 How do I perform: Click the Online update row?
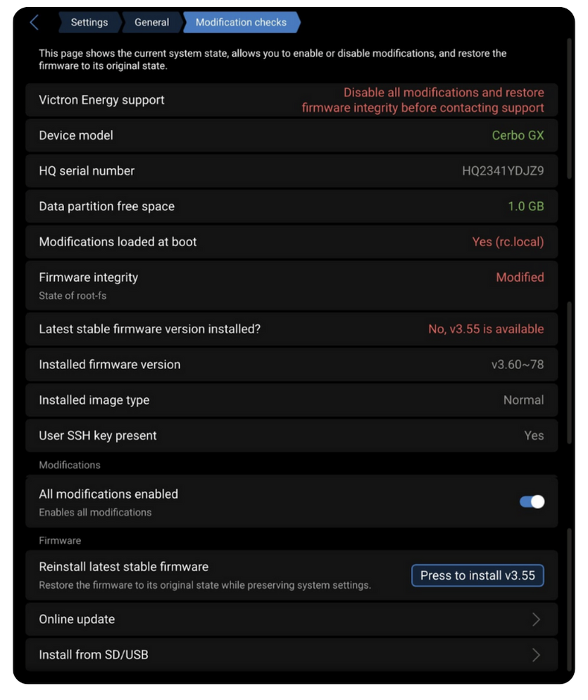[x=282, y=619]
